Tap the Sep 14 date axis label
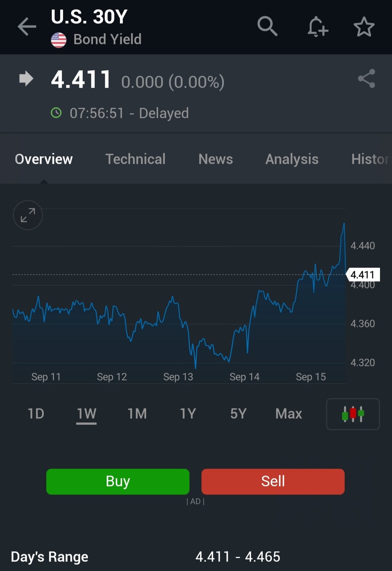Screen dimensions: 392x571 click(244, 377)
